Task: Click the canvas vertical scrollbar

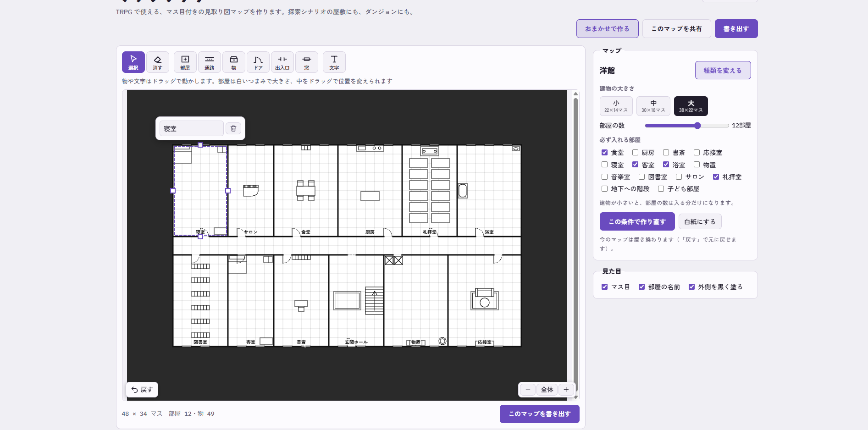Action: pos(575,245)
